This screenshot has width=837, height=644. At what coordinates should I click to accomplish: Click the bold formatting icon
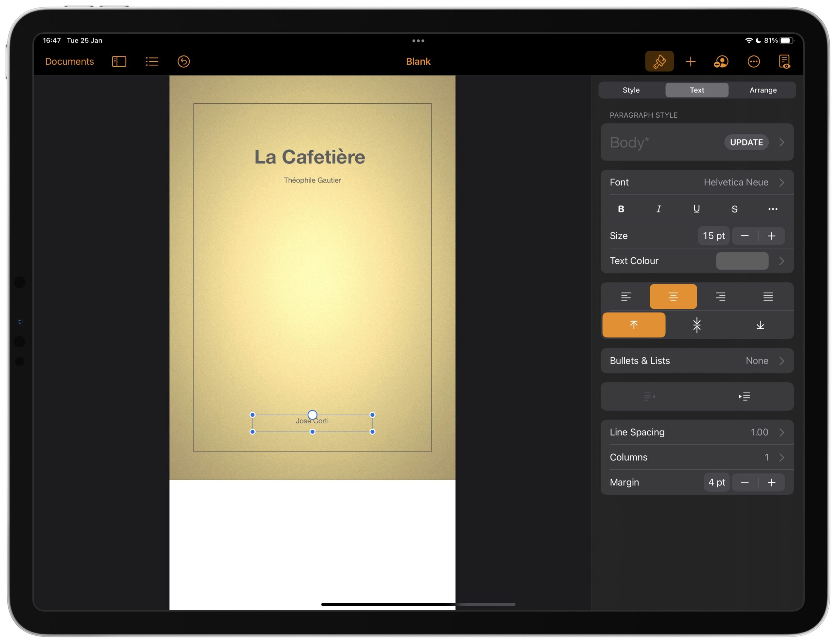(622, 208)
